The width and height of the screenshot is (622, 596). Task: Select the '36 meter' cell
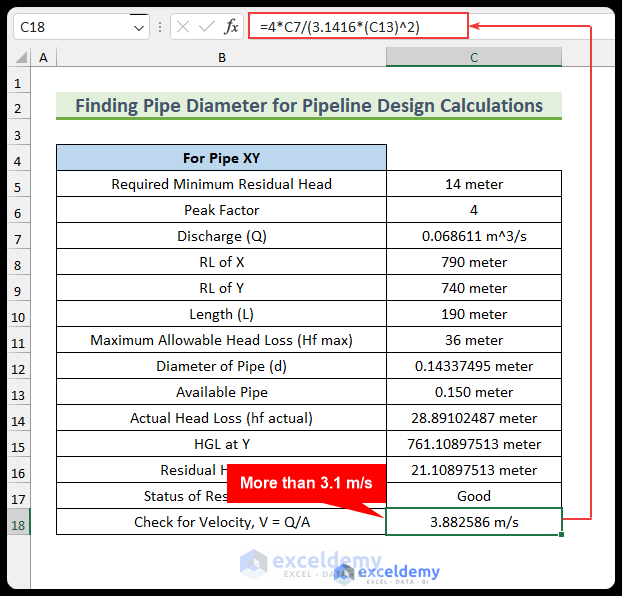pyautogui.click(x=474, y=340)
